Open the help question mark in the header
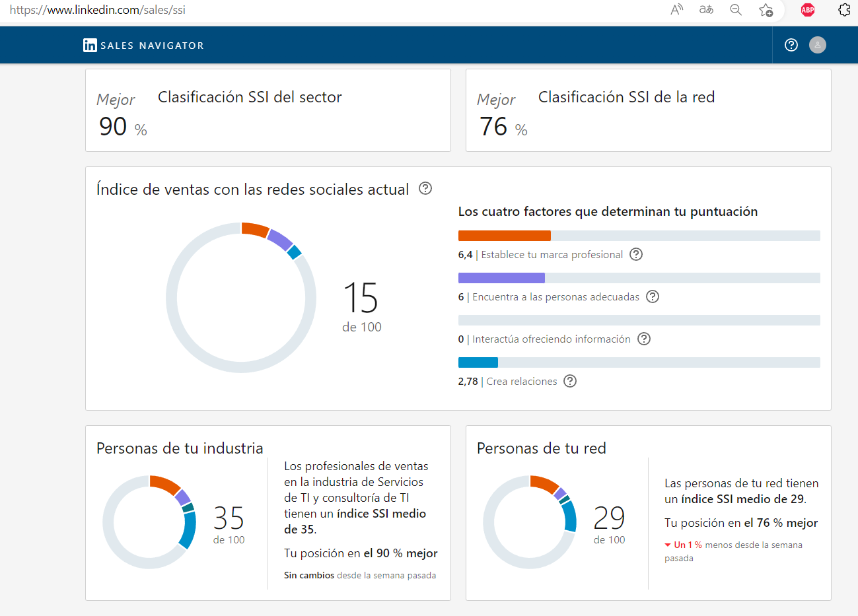This screenshot has height=616, width=858. coord(791,45)
